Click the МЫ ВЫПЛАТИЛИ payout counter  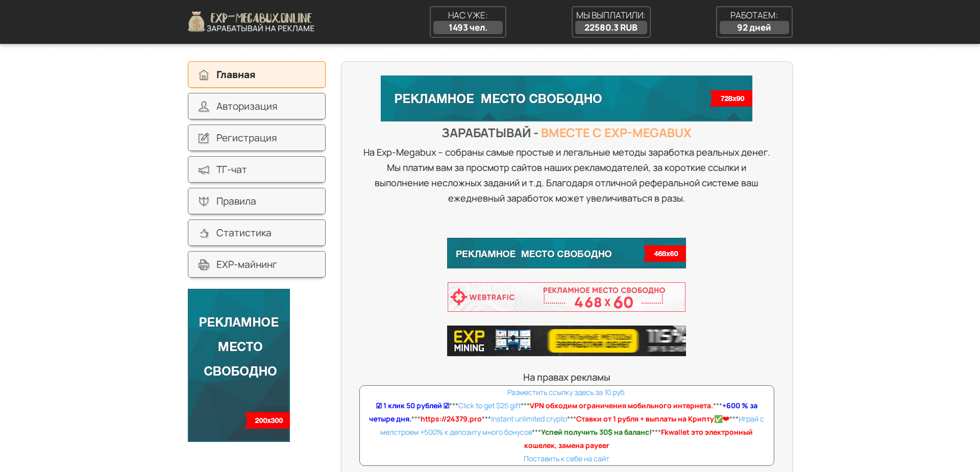(610, 21)
